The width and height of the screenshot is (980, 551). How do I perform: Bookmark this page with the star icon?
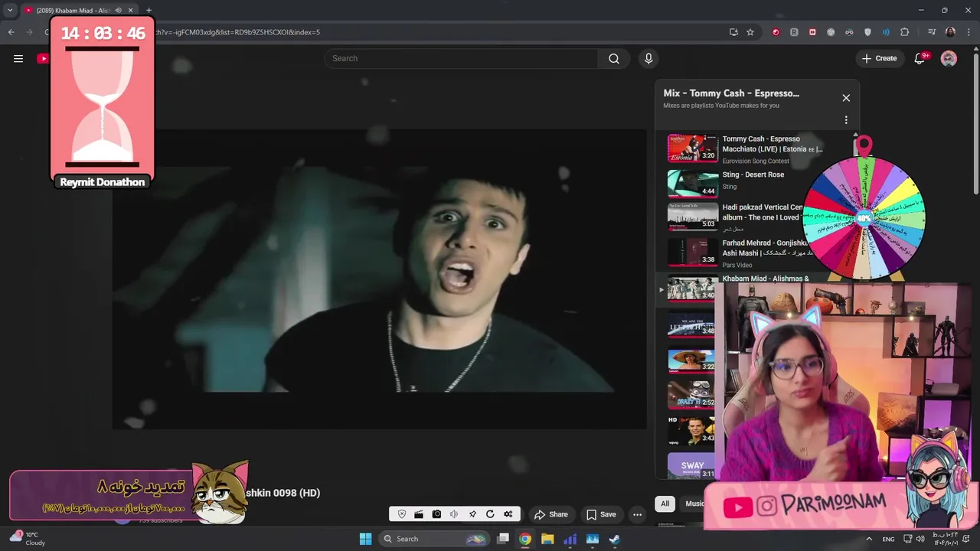tap(750, 32)
